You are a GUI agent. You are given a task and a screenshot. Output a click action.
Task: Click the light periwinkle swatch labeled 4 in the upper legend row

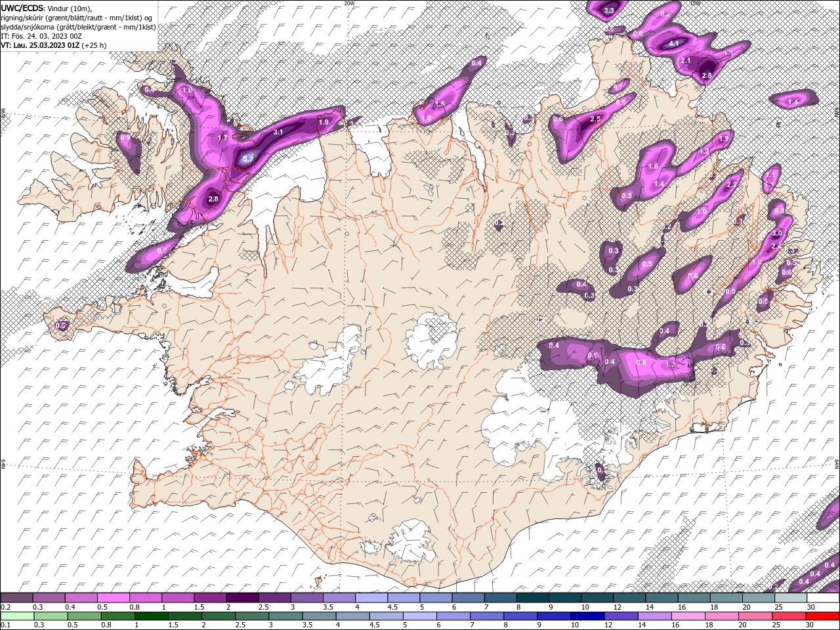[371, 598]
